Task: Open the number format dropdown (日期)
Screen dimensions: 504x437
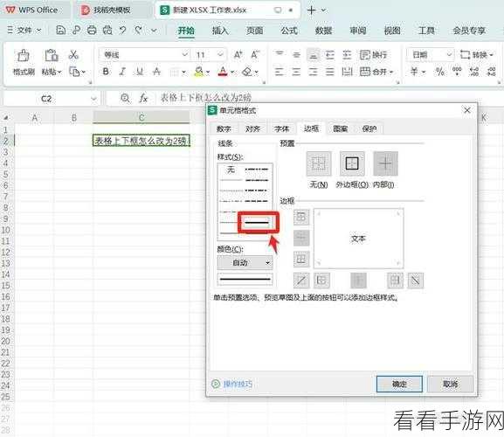Action: point(449,55)
